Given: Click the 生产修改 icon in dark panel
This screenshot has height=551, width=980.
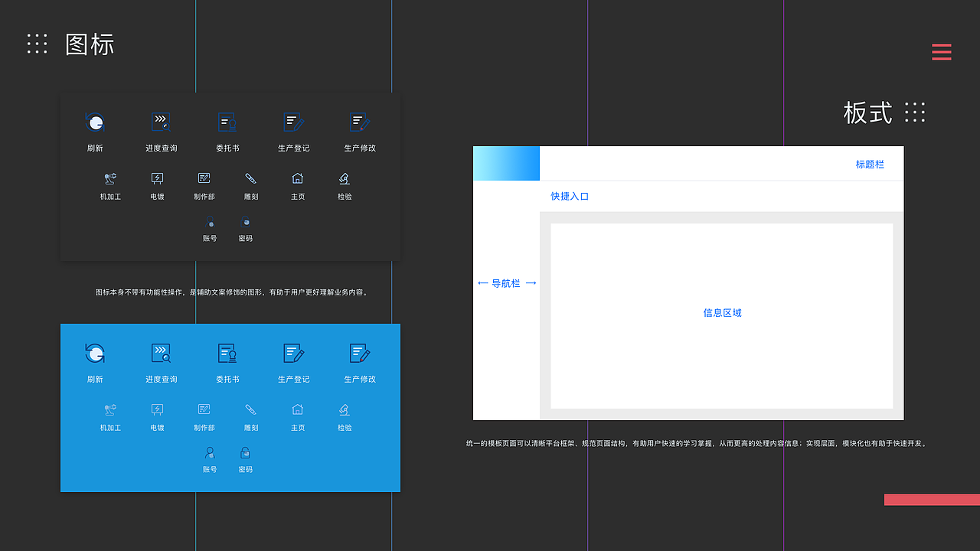Looking at the screenshot, I should click(x=360, y=122).
